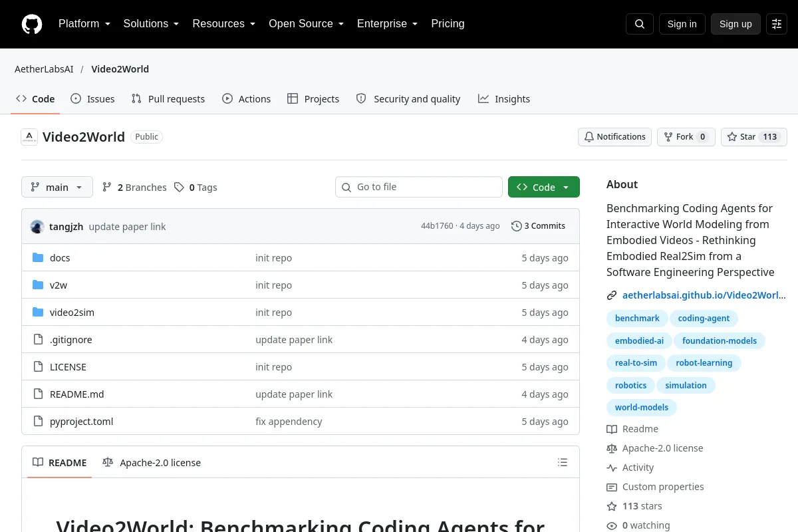Click the pulse icon beside Activity

[612, 467]
